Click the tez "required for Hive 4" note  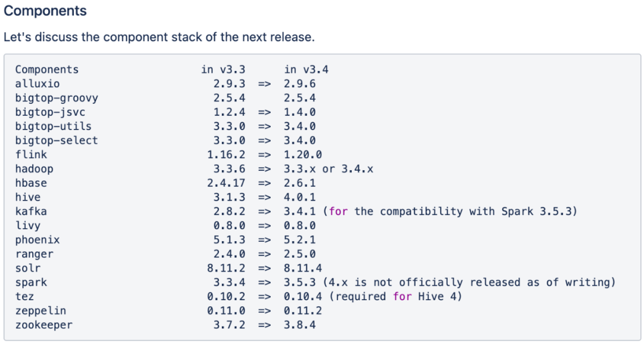395,297
